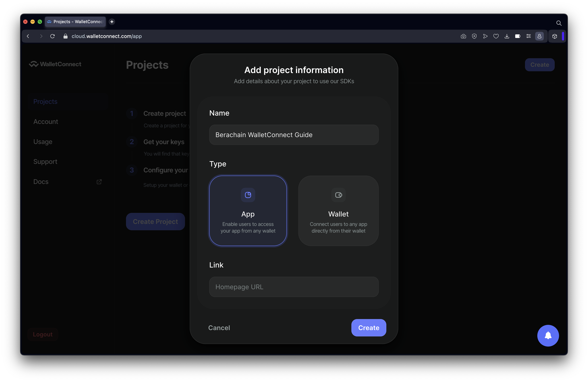The height and width of the screenshot is (382, 588).
Task: Click the browser forward arrow
Action: click(41, 36)
